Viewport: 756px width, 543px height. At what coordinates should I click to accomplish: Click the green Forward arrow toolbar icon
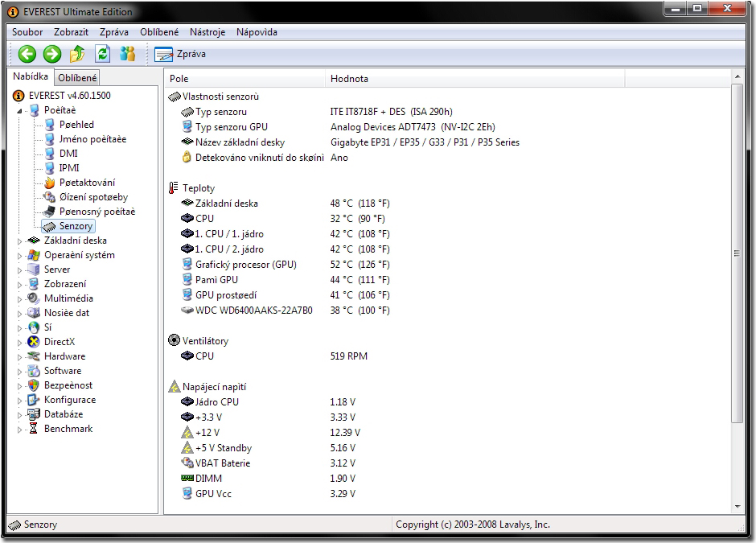pyautogui.click(x=52, y=54)
